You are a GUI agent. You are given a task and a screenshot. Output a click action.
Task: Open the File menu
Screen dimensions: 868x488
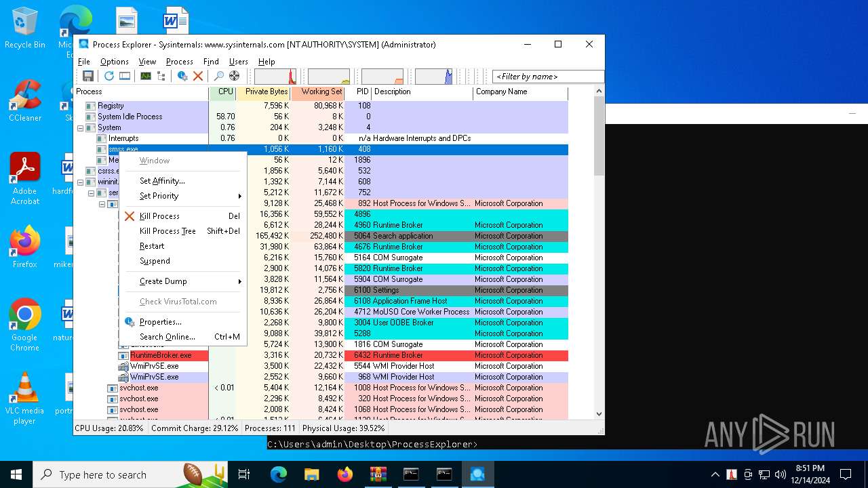84,62
